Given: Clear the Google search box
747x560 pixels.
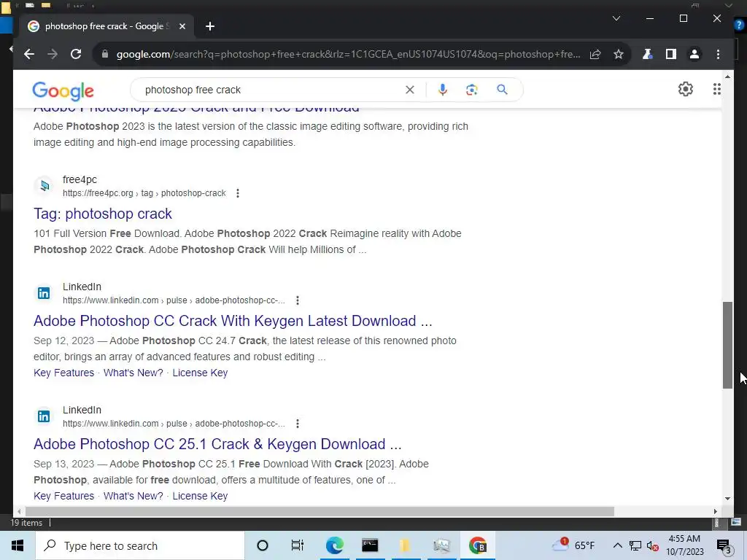Looking at the screenshot, I should [x=410, y=90].
